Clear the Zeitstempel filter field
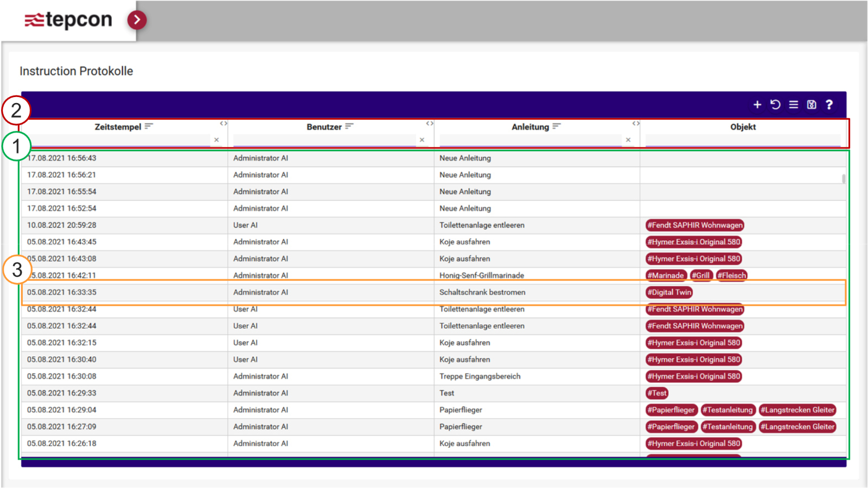The height and width of the screenshot is (488, 868). point(216,140)
